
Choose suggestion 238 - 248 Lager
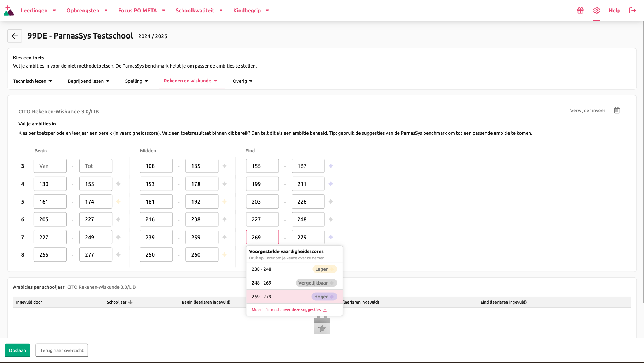(x=294, y=269)
